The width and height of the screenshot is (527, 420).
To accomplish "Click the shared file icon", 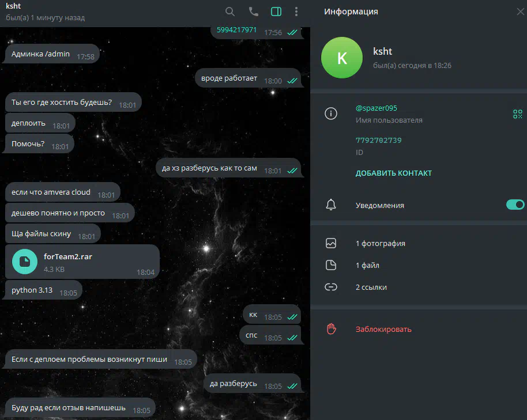I will (331, 265).
